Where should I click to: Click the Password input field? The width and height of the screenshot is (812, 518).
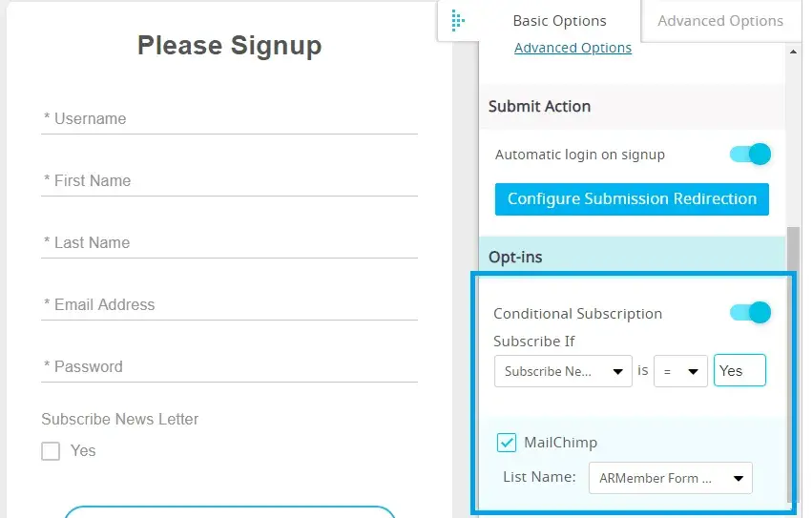(229, 367)
